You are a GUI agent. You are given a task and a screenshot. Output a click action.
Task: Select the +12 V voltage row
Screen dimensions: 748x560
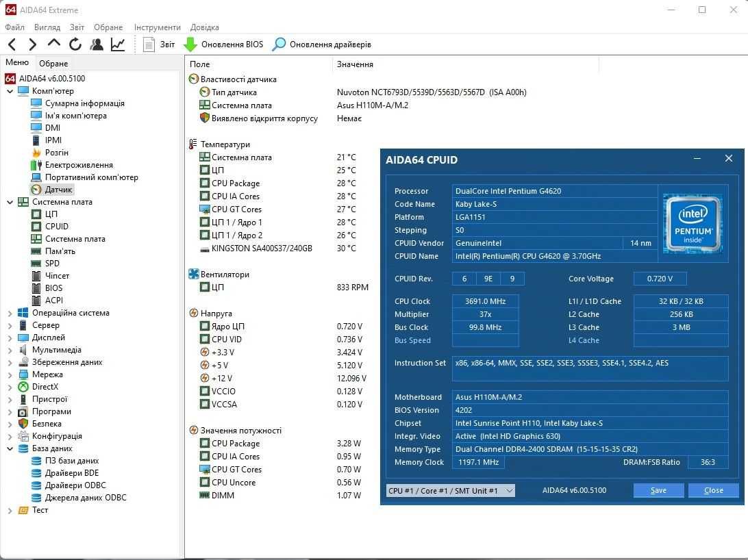[x=283, y=379]
